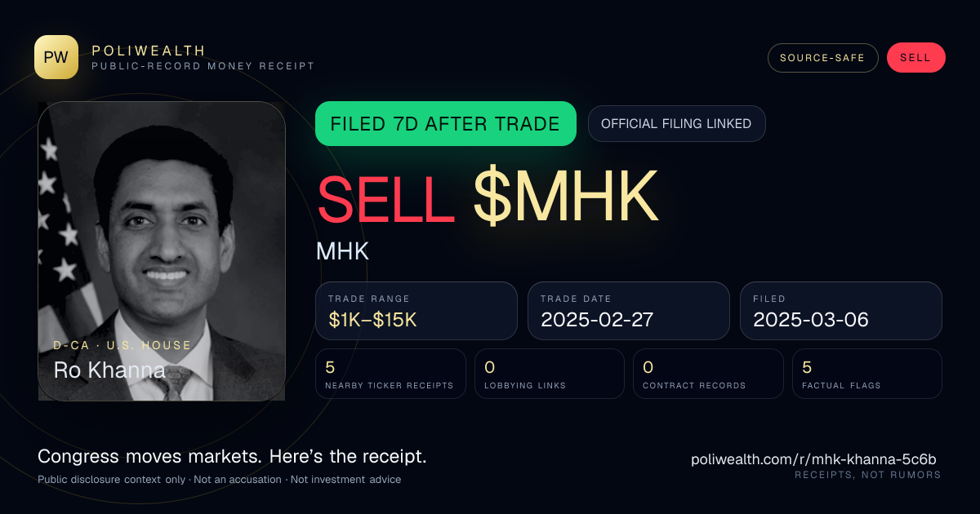Screen dimensions: 980x514
Task: Select the $MHK ticker symbol
Action: tap(565, 196)
